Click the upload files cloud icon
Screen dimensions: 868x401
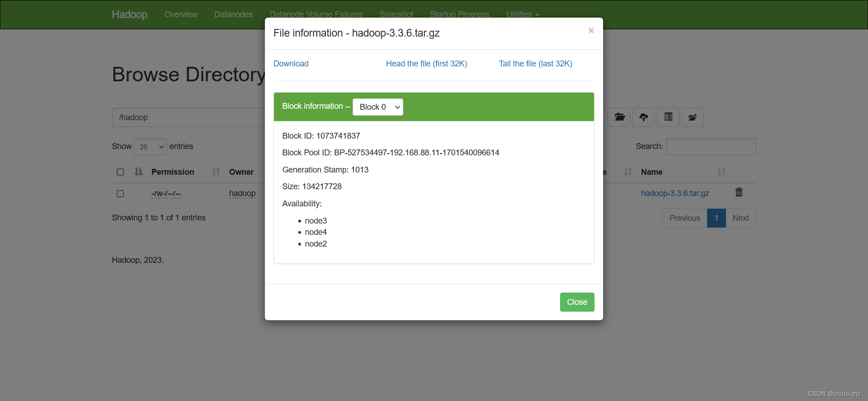644,117
